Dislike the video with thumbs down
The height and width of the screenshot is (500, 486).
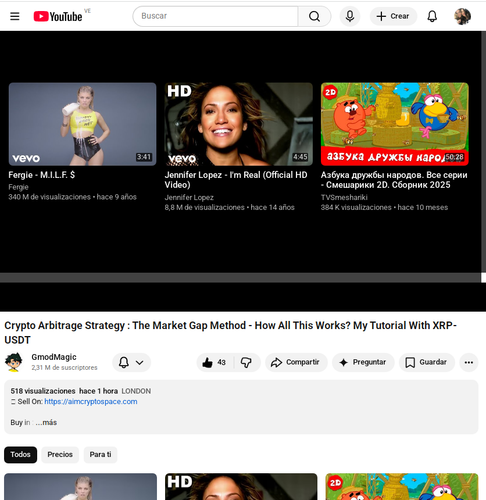tap(247, 362)
